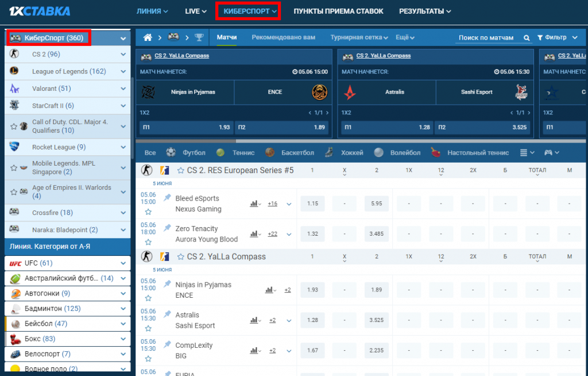Star the CS 2. RES European Series #5 league
This screenshot has width=588, height=376.
pyautogui.click(x=180, y=171)
